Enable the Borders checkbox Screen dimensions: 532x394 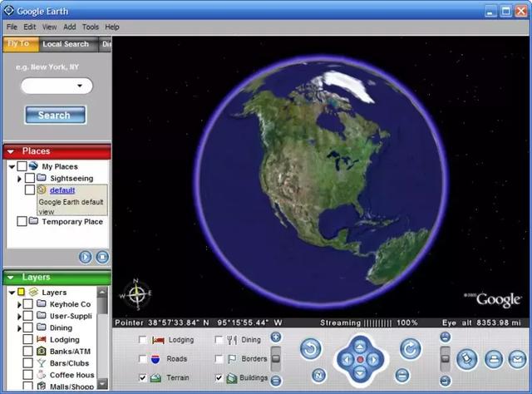click(x=219, y=359)
